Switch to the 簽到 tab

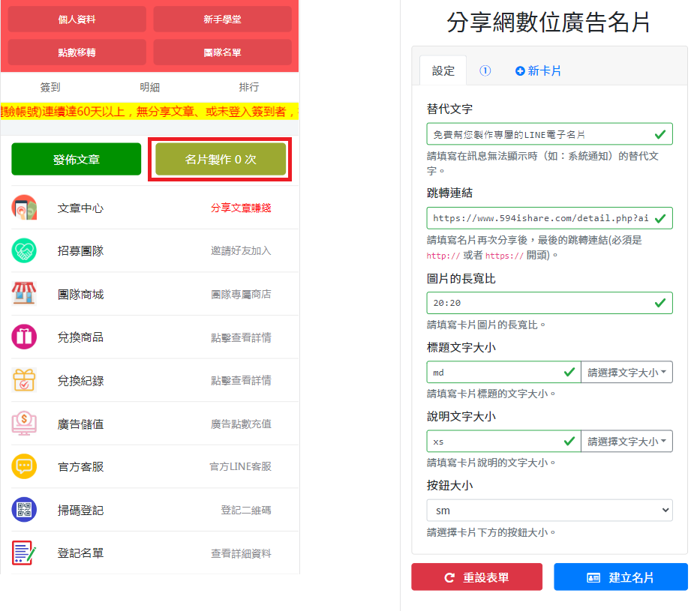coord(50,87)
